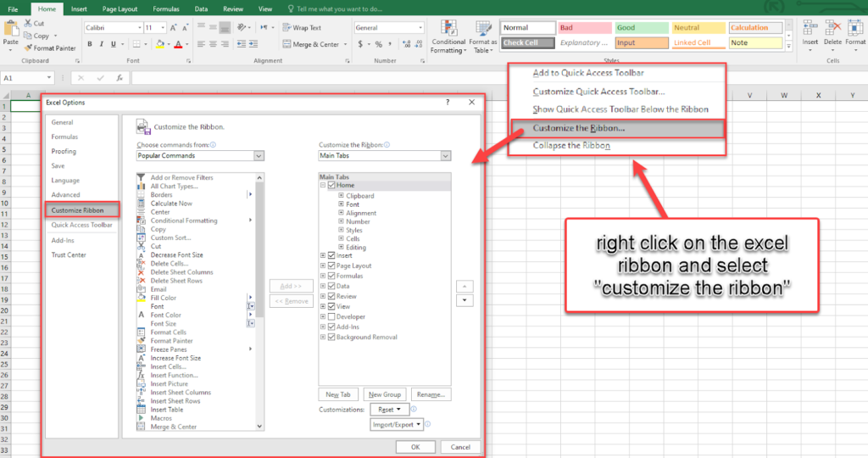This screenshot has height=458, width=868.
Task: Uncheck the Data tab checkbox
Action: click(x=331, y=287)
